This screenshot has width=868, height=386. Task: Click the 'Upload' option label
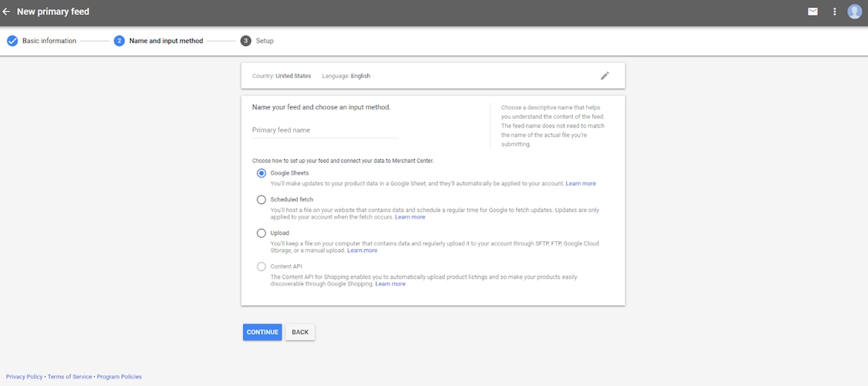pyautogui.click(x=280, y=233)
